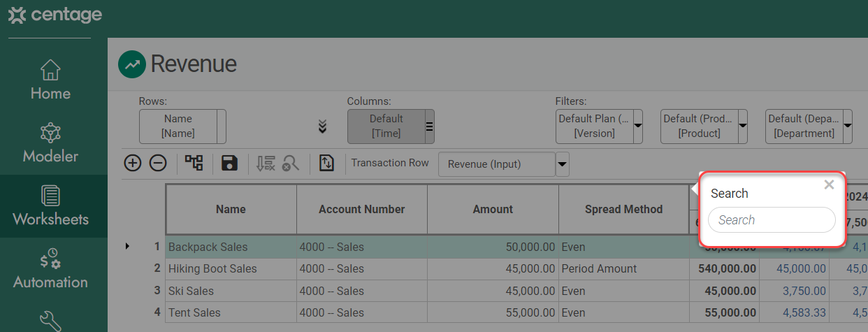Go to Home in sidebar
Viewport: 868px width, 332px height.
click(x=50, y=80)
